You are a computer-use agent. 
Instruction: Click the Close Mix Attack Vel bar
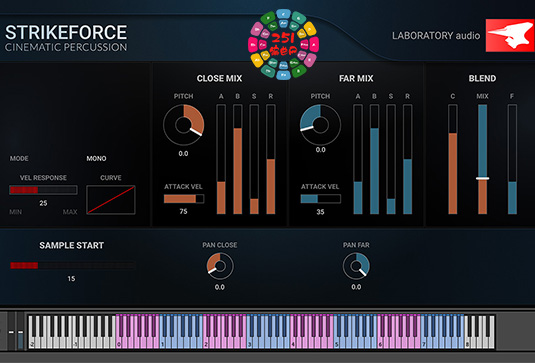(x=184, y=199)
